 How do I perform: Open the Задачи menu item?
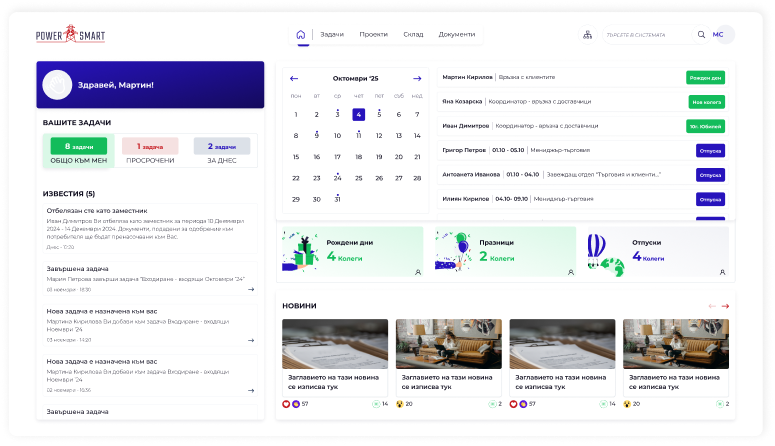[x=332, y=35]
